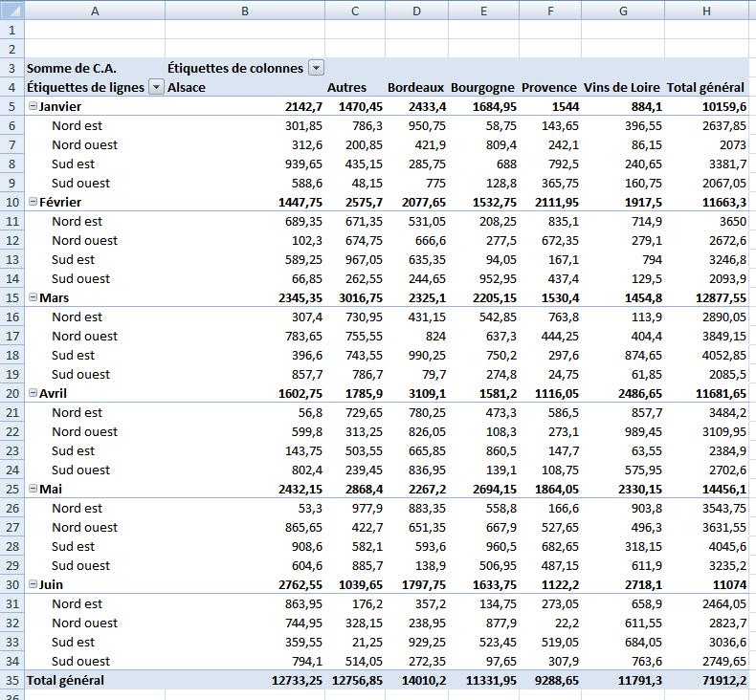Click the Bordeaux column label cell

pyautogui.click(x=415, y=87)
